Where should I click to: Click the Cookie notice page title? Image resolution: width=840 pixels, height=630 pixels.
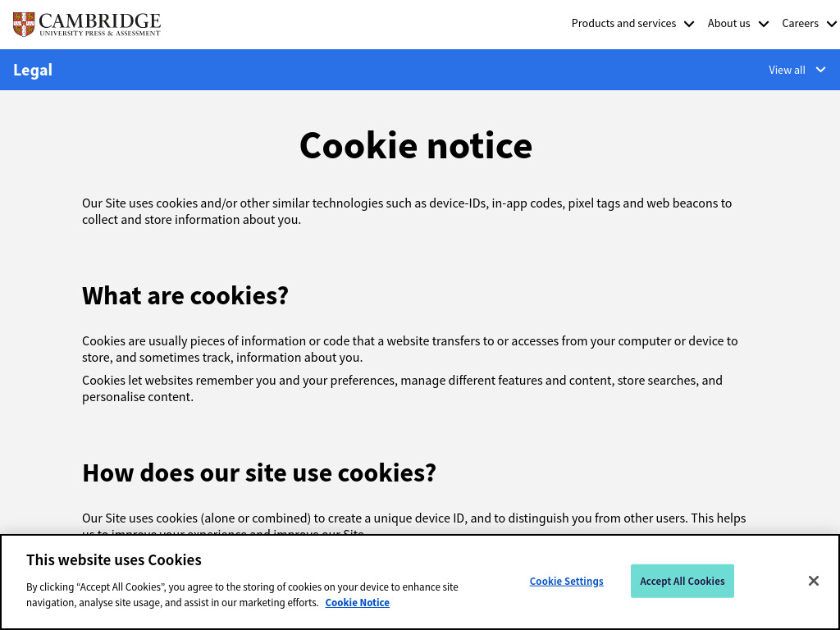tap(416, 146)
